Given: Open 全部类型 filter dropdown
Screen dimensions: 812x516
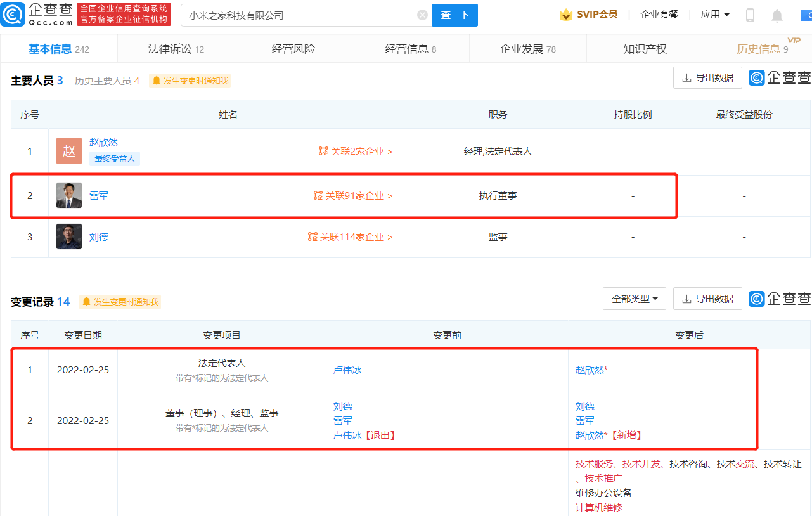Looking at the screenshot, I should coord(635,299).
